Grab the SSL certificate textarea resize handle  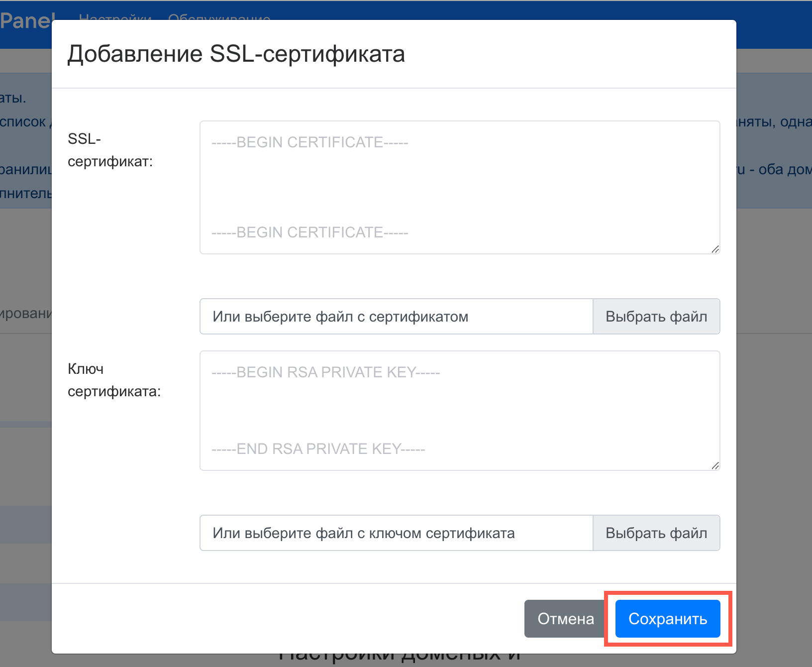coord(715,249)
